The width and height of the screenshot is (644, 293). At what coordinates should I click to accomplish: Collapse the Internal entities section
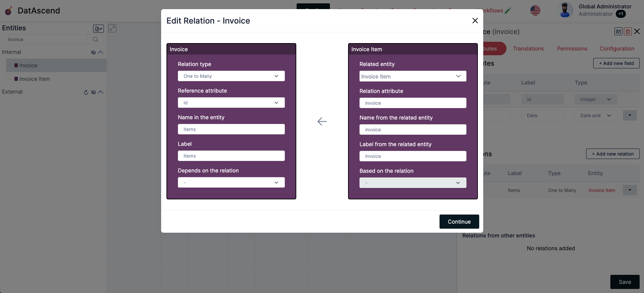tap(101, 52)
